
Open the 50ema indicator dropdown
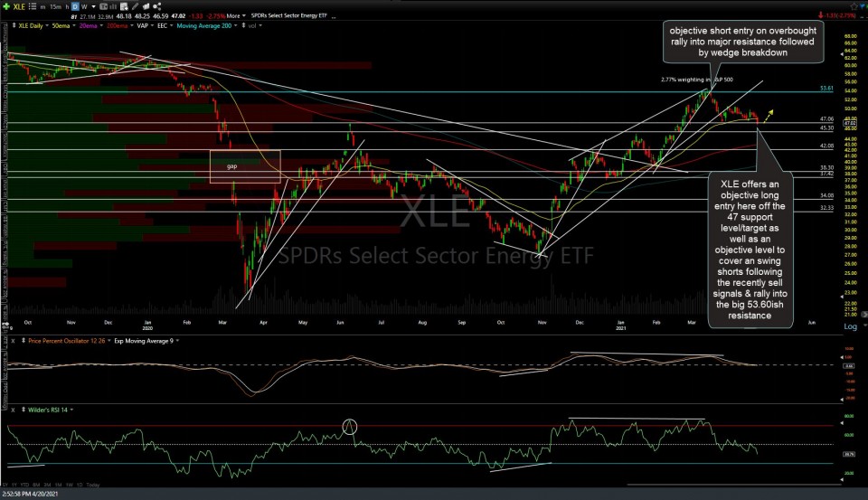[x=73, y=25]
